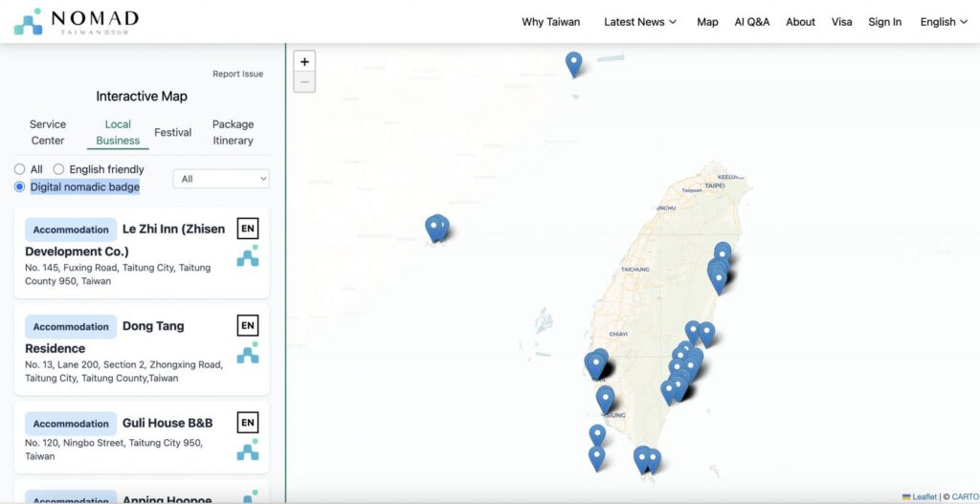Switch to the Package Itinerary tab
980x504 pixels.
pos(233,132)
